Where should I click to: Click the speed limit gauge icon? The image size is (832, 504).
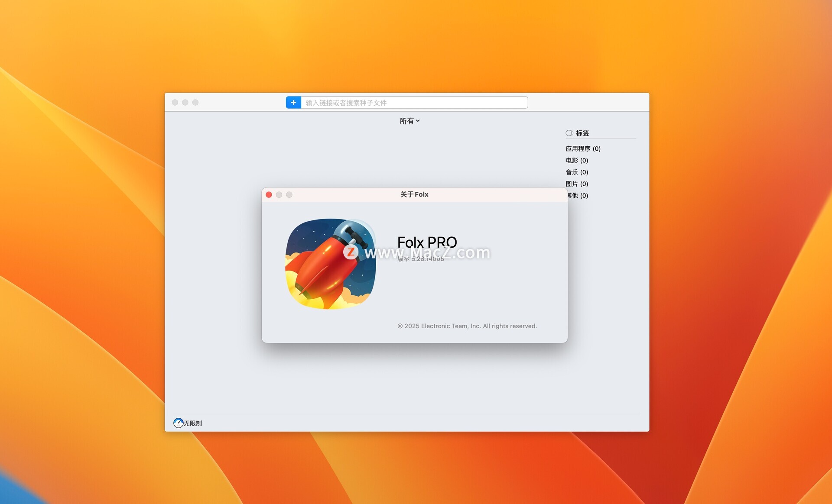[x=178, y=423]
